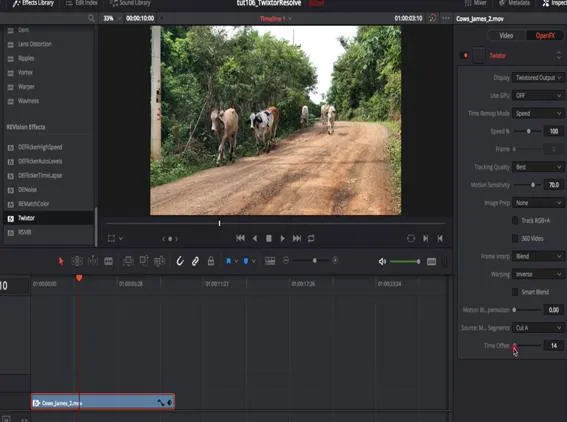
Task: Stop playback in the viewer
Action: click(x=269, y=238)
